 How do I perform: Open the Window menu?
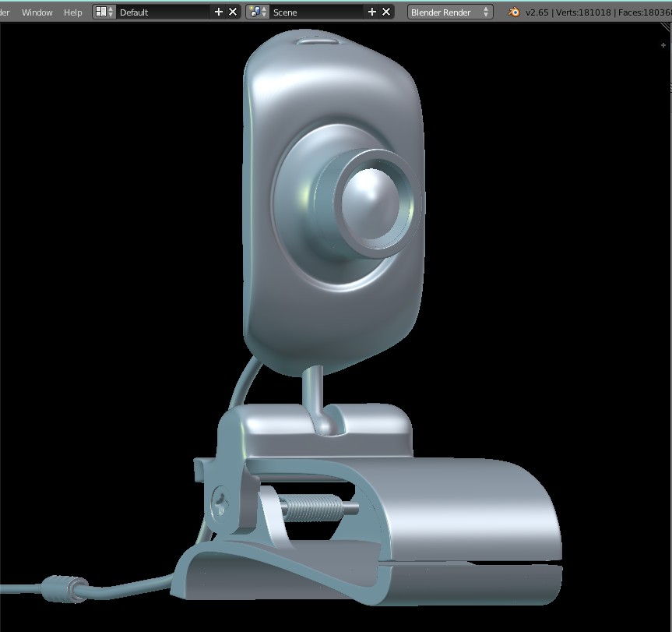(x=37, y=12)
